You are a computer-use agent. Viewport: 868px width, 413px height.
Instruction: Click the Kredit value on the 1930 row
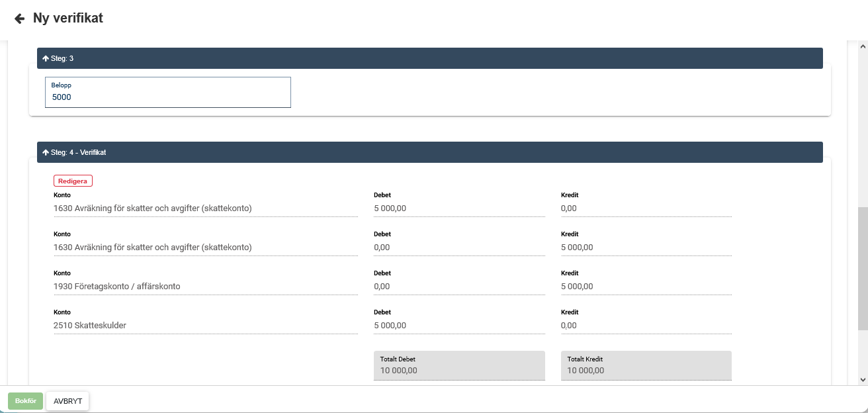646,287
